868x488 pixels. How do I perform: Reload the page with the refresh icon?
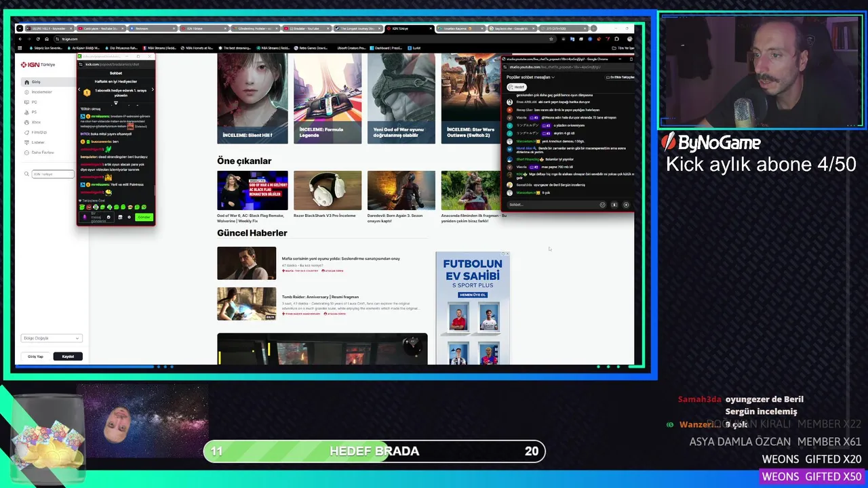pyautogui.click(x=37, y=39)
